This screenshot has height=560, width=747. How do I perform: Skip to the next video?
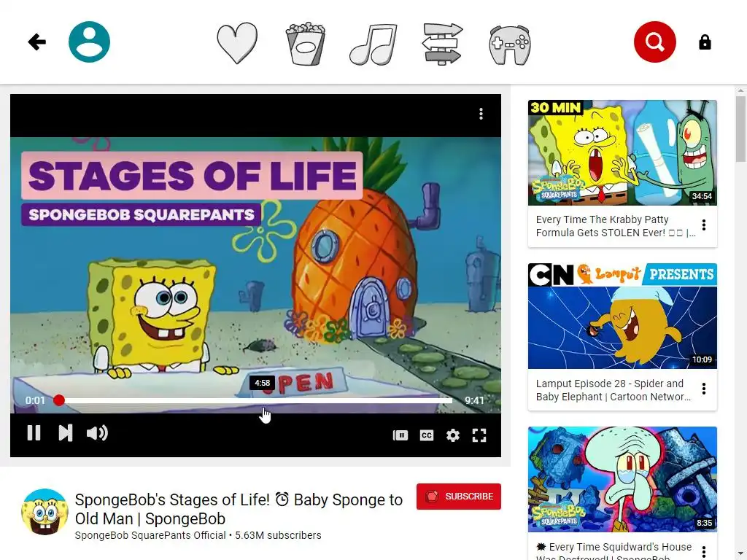click(x=65, y=433)
